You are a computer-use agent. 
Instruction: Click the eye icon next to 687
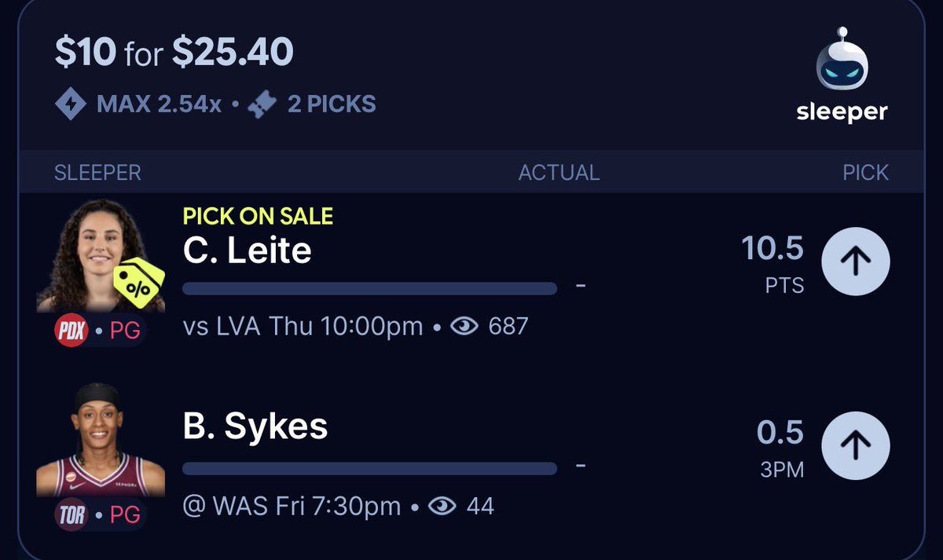coord(464,326)
